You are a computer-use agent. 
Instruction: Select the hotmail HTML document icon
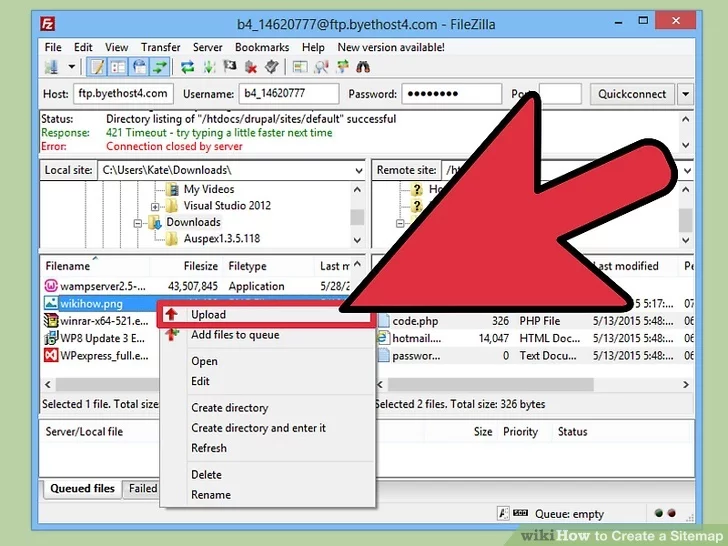tap(383, 338)
